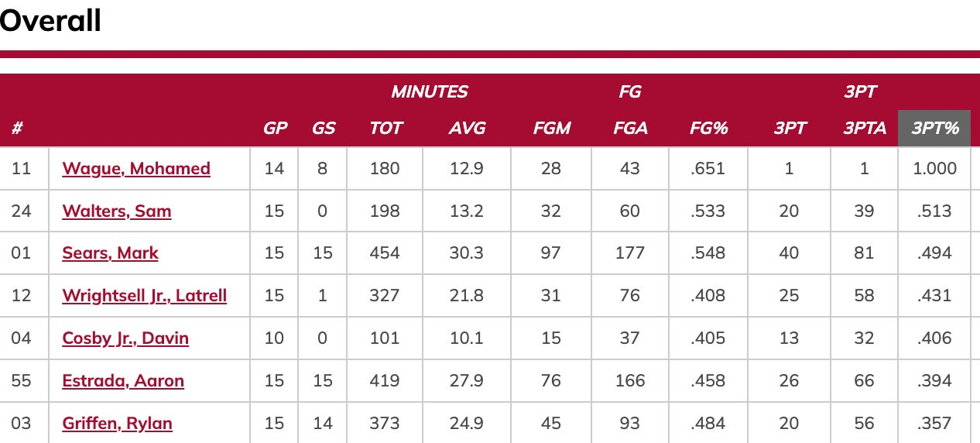Screen dimensions: 980x443
Task: Open Mark Sears' player profile
Action: click(111, 253)
